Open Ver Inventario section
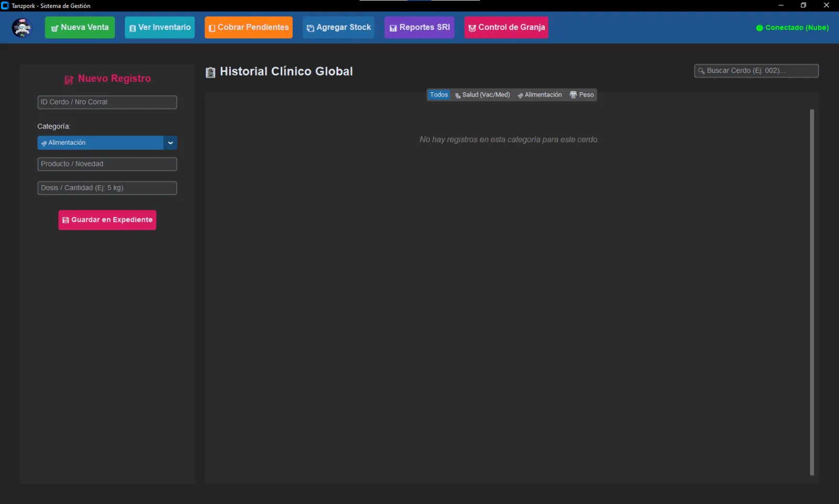The width and height of the screenshot is (839, 504). coord(159,27)
